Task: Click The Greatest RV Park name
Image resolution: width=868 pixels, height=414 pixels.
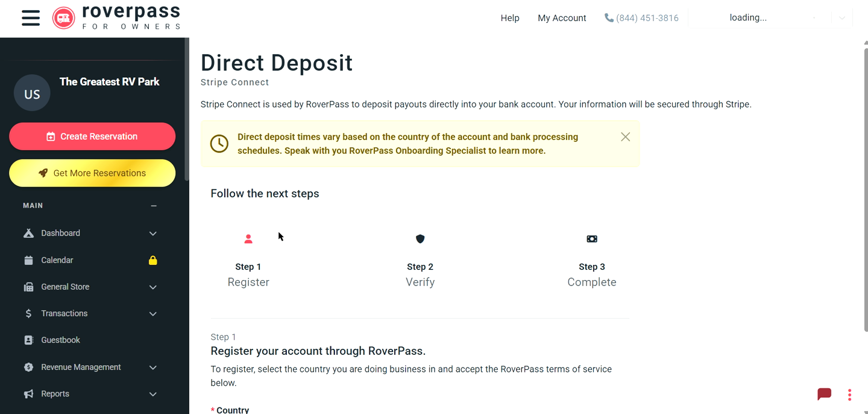Action: [x=110, y=82]
